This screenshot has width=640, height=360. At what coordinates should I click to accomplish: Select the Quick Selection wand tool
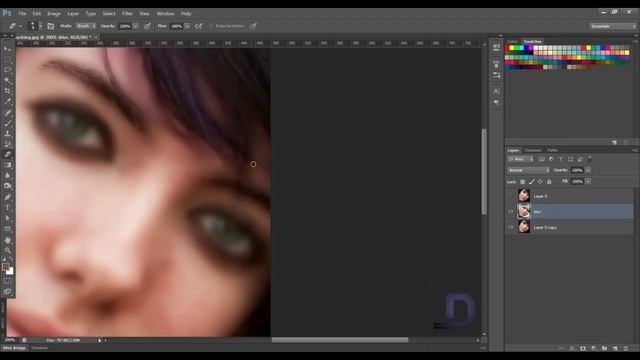tap(7, 81)
